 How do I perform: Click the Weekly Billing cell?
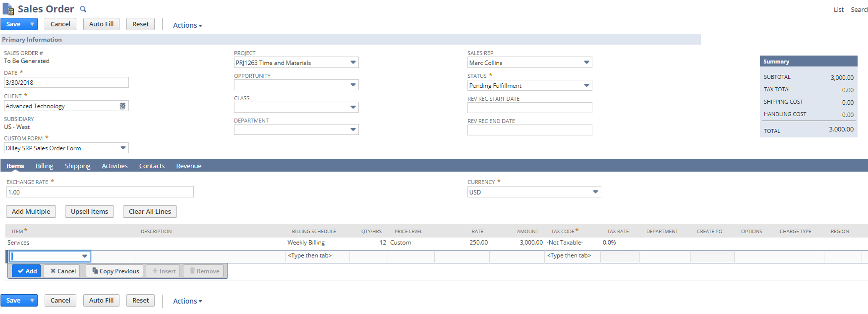point(306,243)
